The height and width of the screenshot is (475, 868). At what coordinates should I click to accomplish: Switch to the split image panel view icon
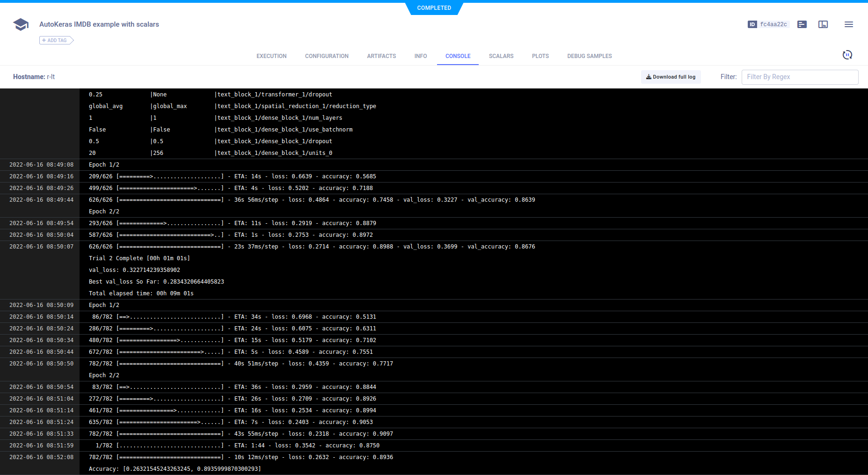click(x=823, y=24)
